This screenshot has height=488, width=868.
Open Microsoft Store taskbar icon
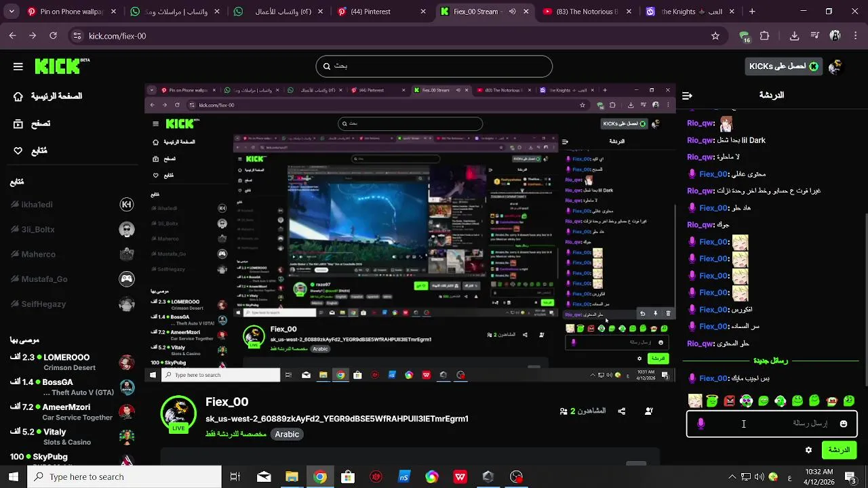click(348, 477)
